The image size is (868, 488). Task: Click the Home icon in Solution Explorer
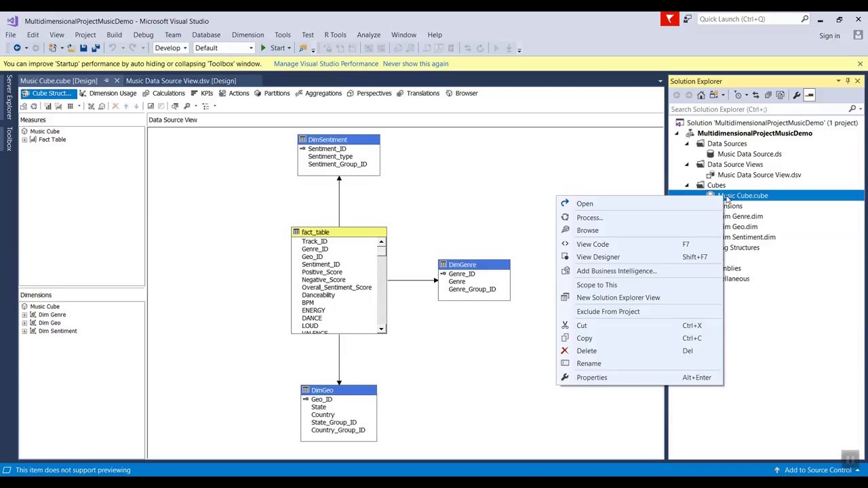(701, 95)
